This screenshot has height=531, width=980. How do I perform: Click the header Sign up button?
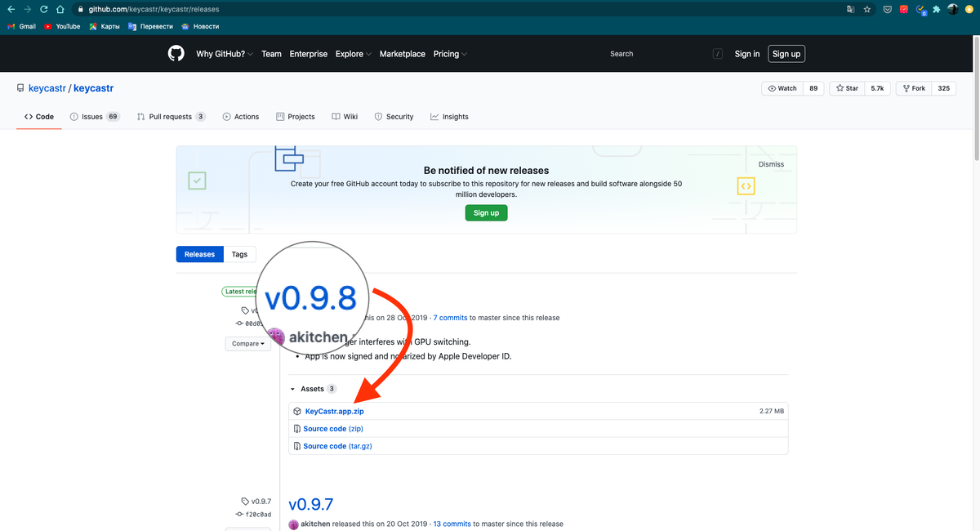point(786,54)
